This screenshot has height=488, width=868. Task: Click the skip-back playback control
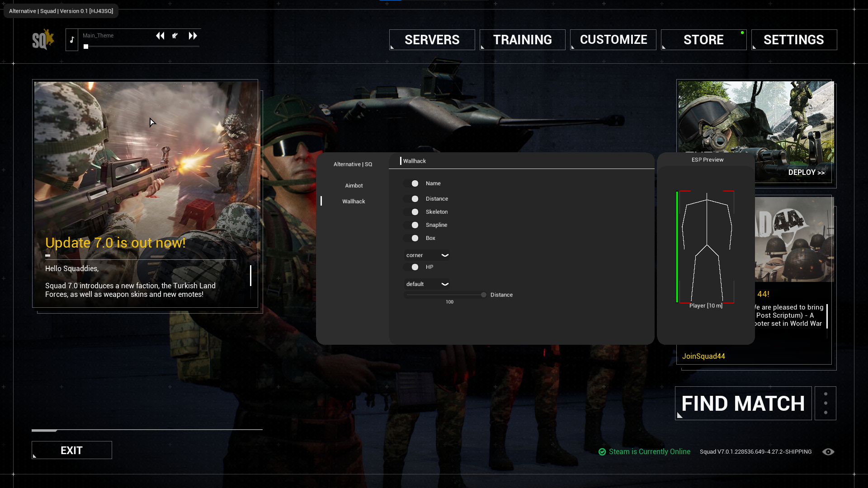click(x=160, y=36)
